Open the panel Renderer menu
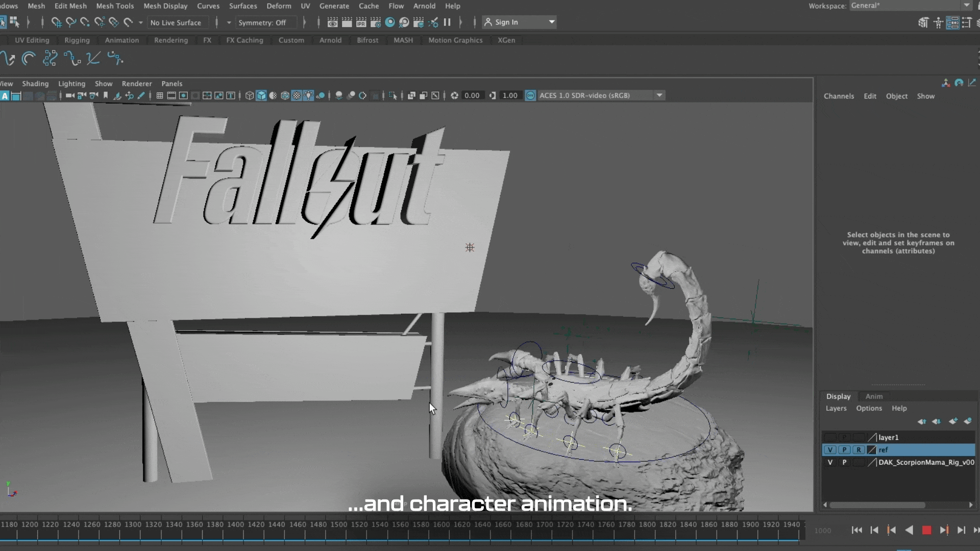Viewport: 980px width, 551px height. pyautogui.click(x=137, y=84)
